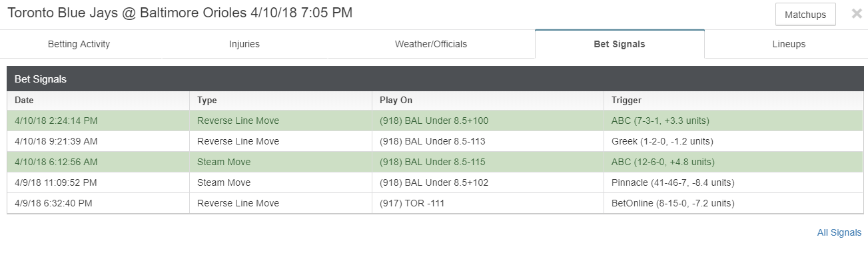Image resolution: width=868 pixels, height=259 pixels.
Task: Go to the Lineups tab
Action: (x=789, y=44)
